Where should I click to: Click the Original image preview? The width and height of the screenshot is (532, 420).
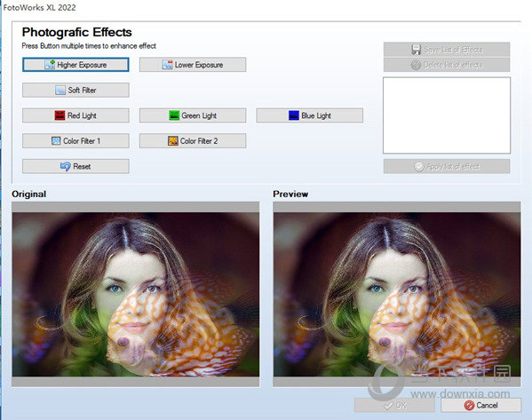[x=136, y=294]
